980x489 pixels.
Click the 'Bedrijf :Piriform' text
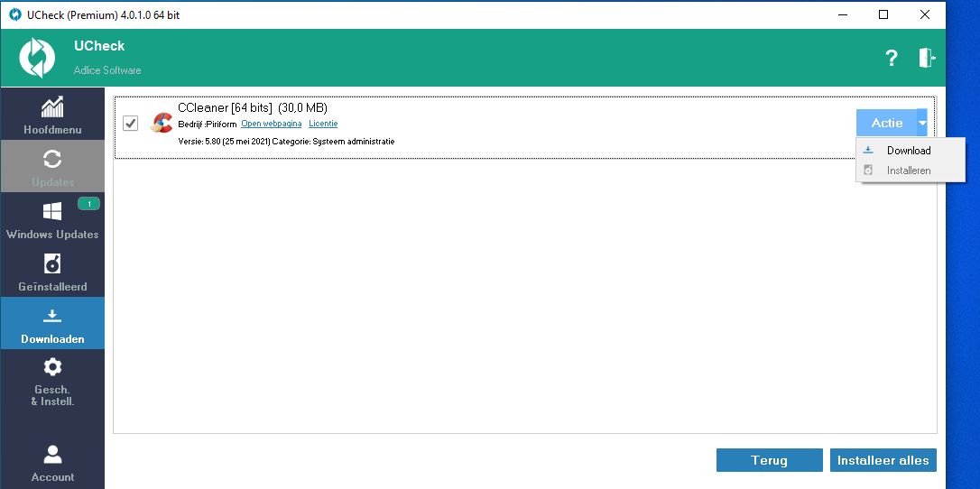[x=208, y=125]
